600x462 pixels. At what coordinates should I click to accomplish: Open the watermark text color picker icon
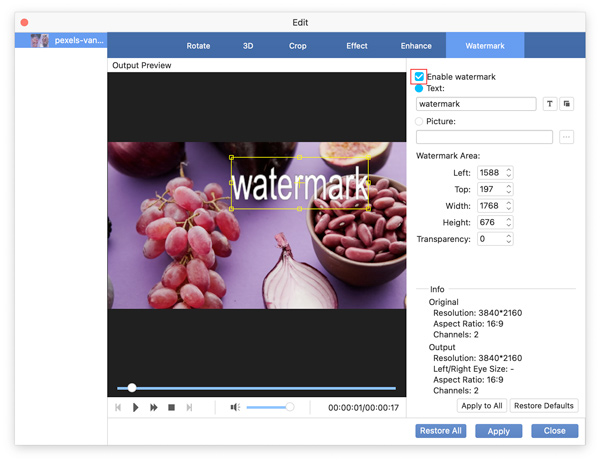(x=567, y=104)
